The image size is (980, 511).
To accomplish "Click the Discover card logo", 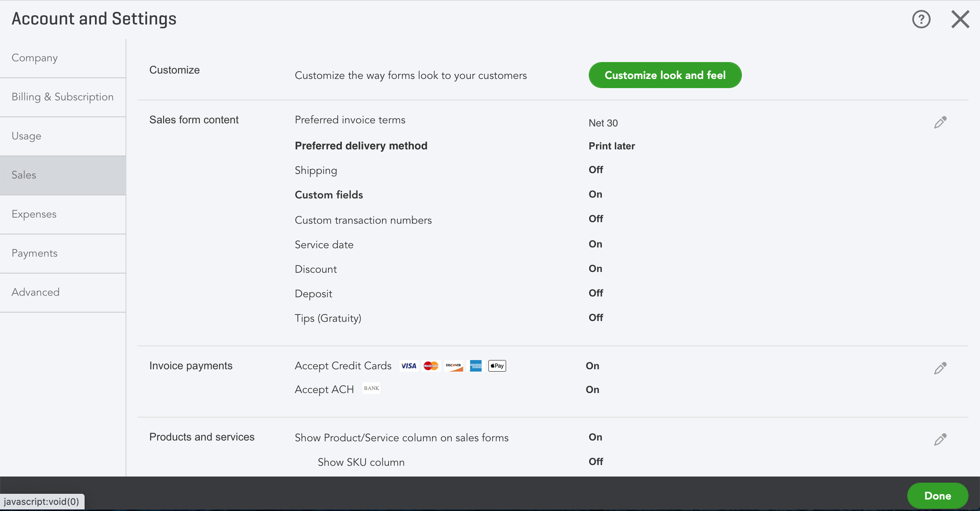I will (453, 366).
